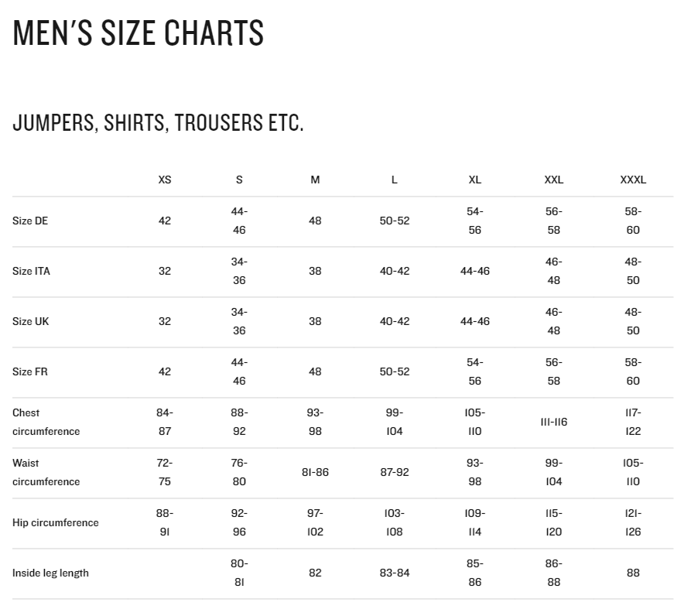
Task: Select the 81-86 waist value for M
Action: tap(315, 472)
